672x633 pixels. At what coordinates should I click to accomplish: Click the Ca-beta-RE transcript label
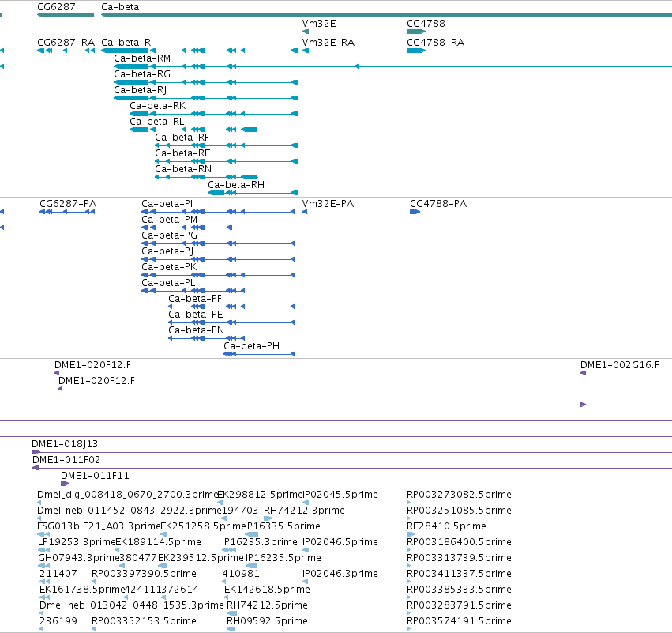tap(182, 153)
